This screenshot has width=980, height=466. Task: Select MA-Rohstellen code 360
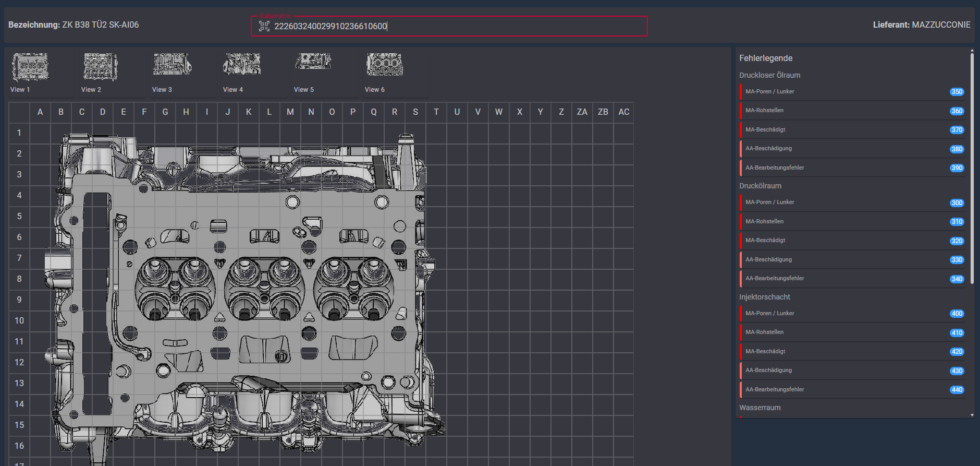852,111
